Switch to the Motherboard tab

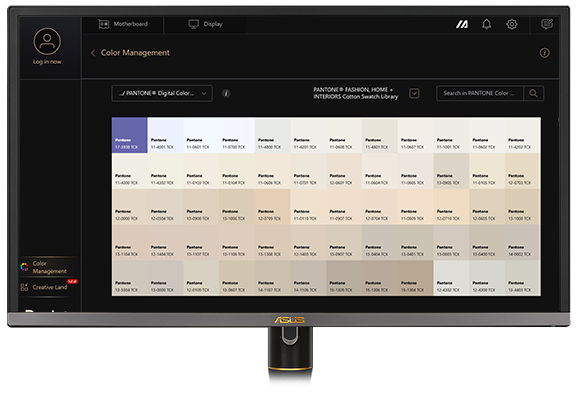tap(123, 24)
